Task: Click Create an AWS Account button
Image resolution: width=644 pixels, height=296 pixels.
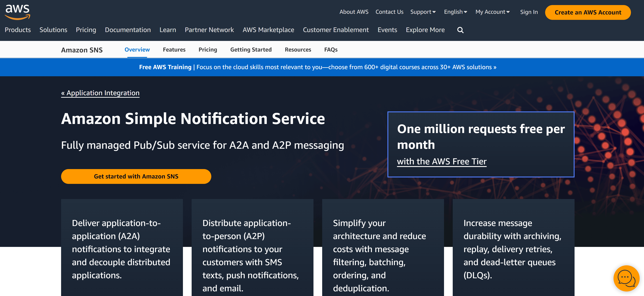Action: pos(588,12)
